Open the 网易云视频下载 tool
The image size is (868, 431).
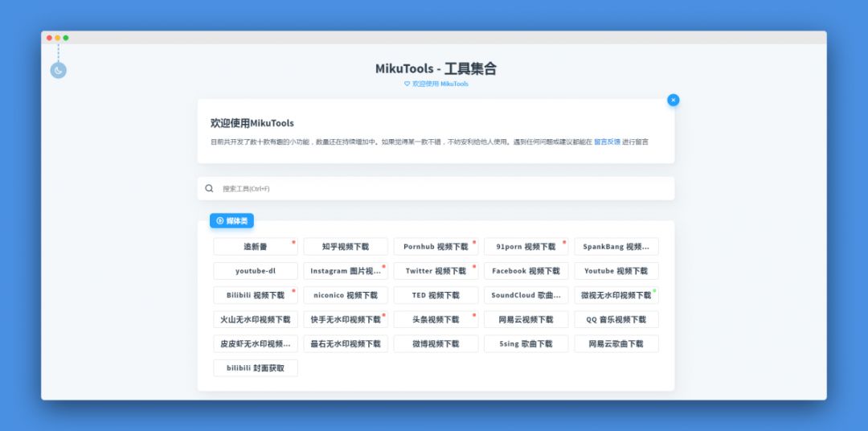pyautogui.click(x=526, y=320)
